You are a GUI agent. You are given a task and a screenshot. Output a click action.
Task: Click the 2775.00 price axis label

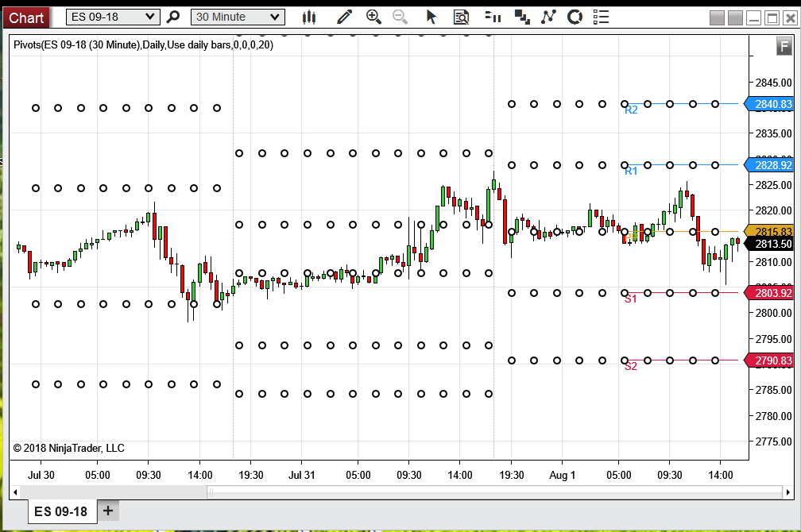pyautogui.click(x=773, y=441)
